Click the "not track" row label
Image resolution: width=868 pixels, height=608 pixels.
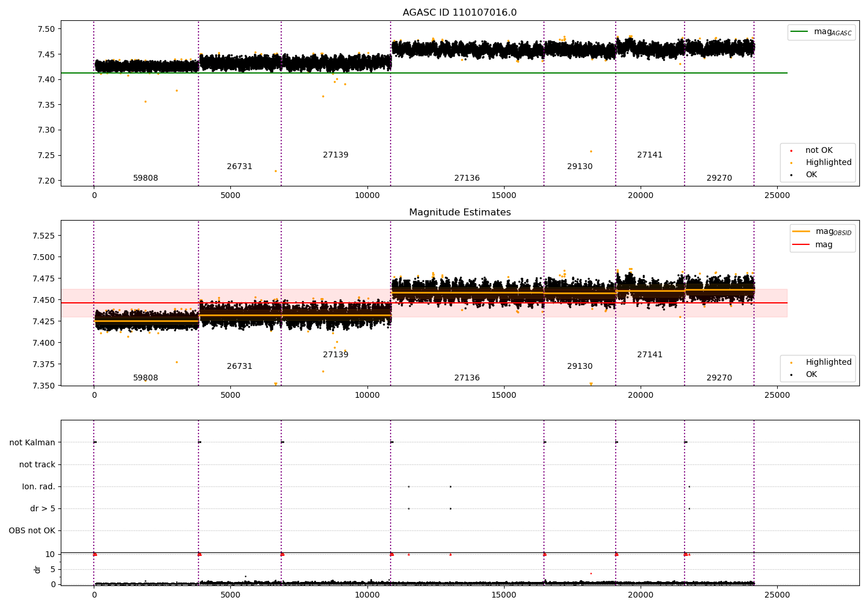(x=37, y=465)
